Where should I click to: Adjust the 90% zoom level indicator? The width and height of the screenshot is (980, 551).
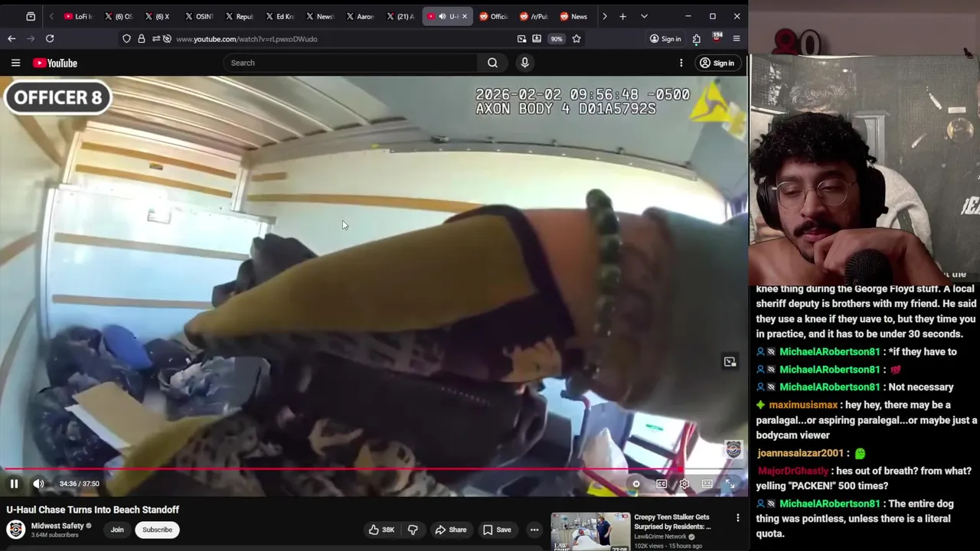point(557,39)
